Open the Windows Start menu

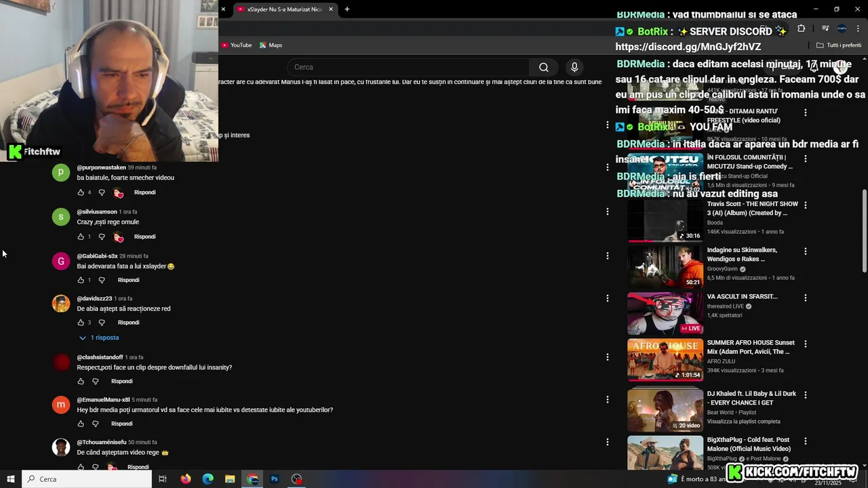10,479
